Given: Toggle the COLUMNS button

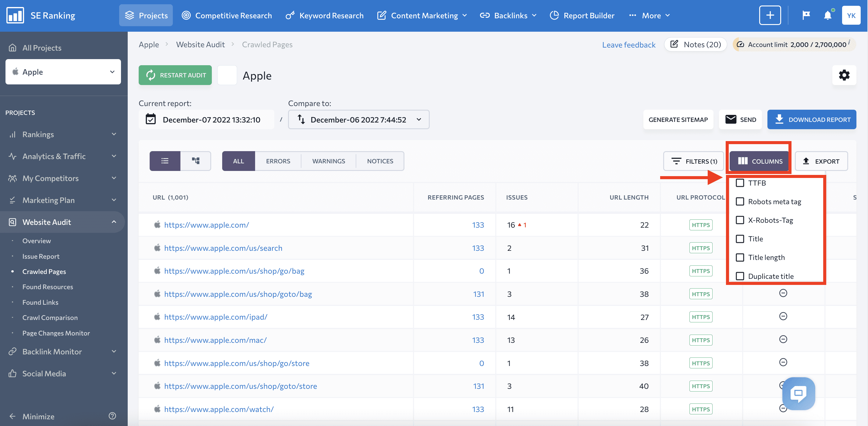Looking at the screenshot, I should pos(760,161).
